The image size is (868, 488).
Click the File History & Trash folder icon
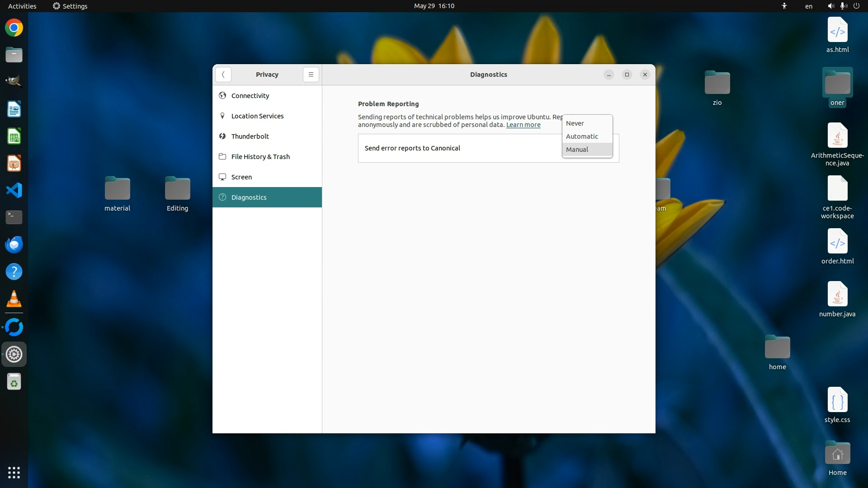click(x=222, y=156)
